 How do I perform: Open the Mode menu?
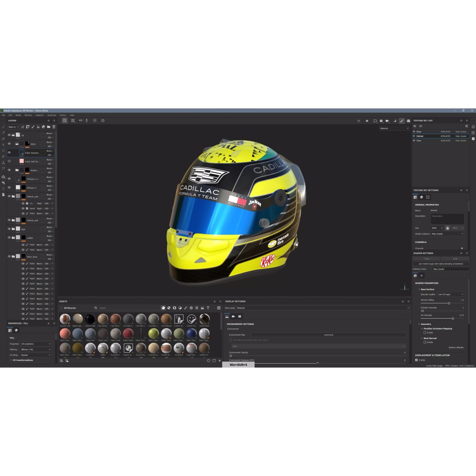[x=18, y=115]
